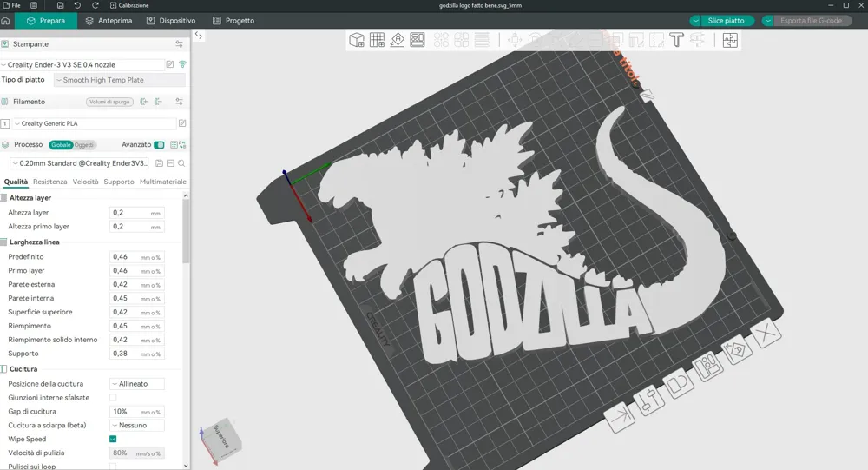868x470 pixels.
Task: Click the green Wi-Fi printer connection icon
Action: pyautogui.click(x=182, y=64)
